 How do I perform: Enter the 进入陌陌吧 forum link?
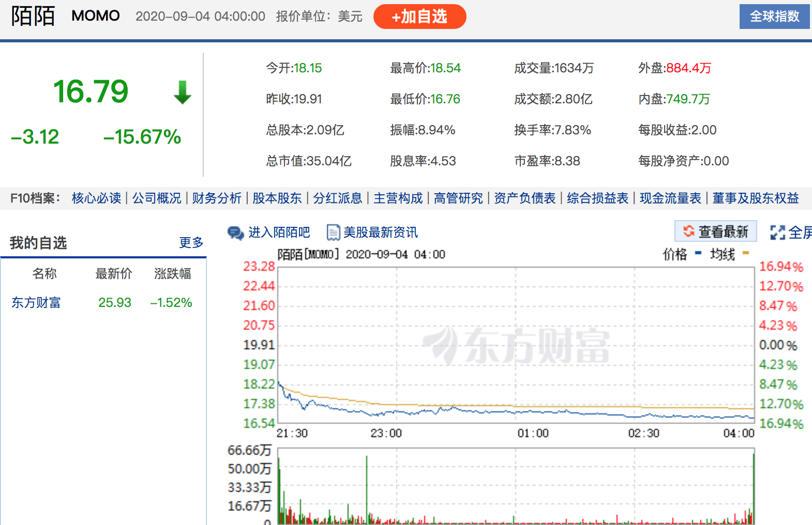[x=279, y=233]
